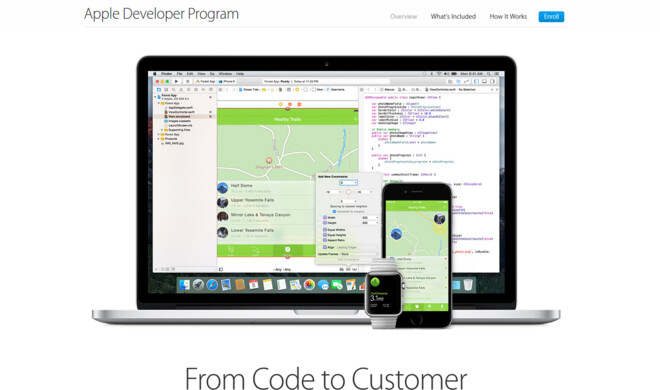Click the Half Dome trail row
The height and width of the screenshot is (390, 660).
(x=266, y=188)
